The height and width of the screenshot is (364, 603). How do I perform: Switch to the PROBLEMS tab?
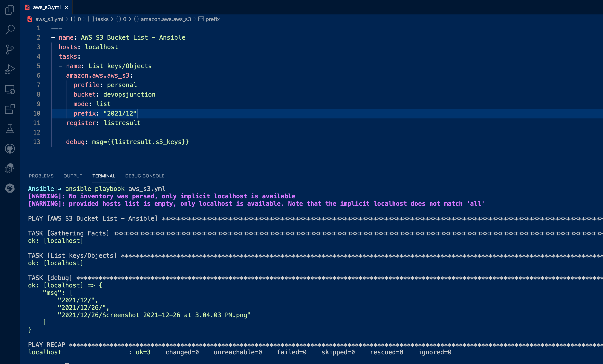[x=41, y=176]
